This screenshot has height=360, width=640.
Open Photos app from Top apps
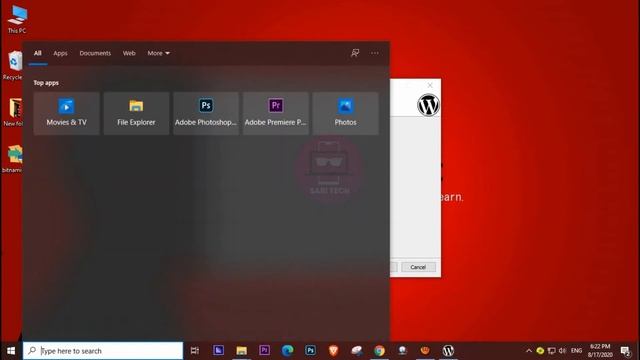345,113
